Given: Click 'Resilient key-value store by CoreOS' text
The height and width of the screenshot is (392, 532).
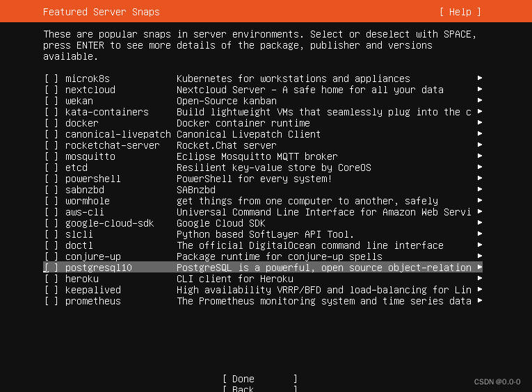Looking at the screenshot, I should [274, 168].
